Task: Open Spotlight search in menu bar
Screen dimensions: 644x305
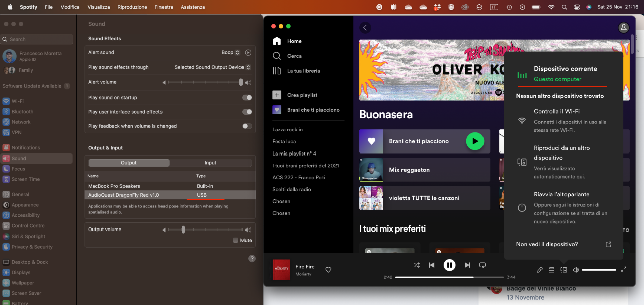Action: [565, 7]
